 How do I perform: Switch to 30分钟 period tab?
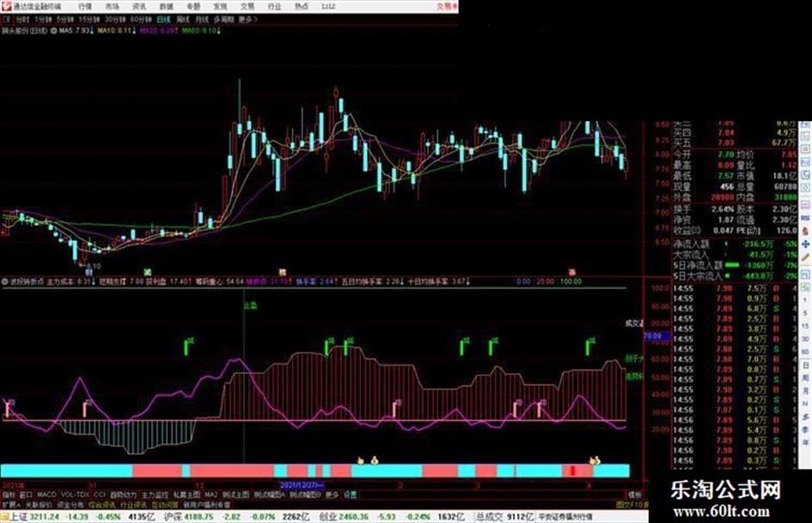115,20
